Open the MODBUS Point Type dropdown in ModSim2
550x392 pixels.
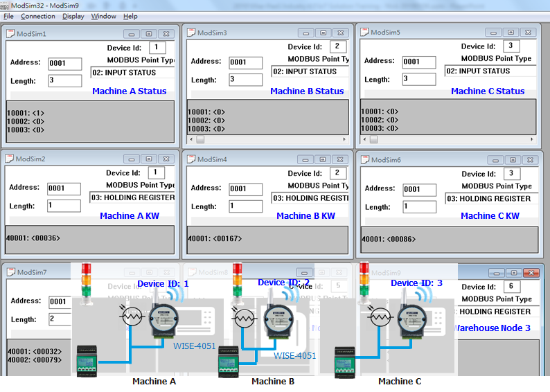point(132,197)
